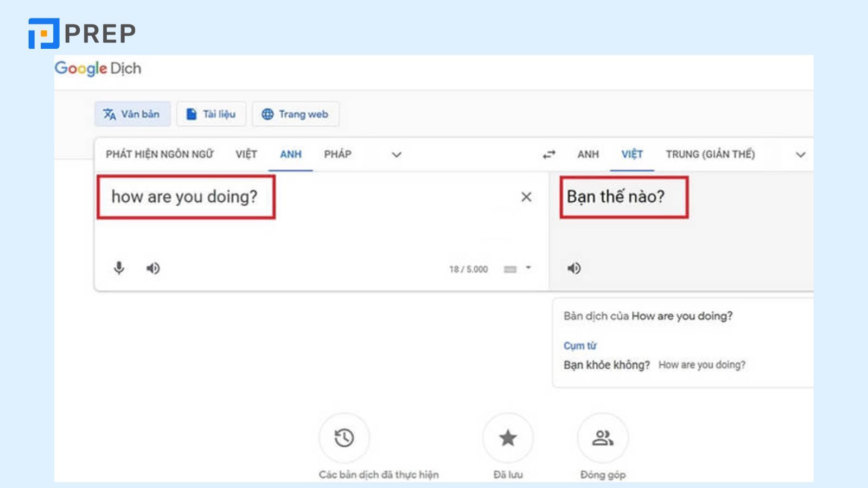Swap the translation languages
Image resolution: width=868 pixels, height=488 pixels.
point(548,154)
